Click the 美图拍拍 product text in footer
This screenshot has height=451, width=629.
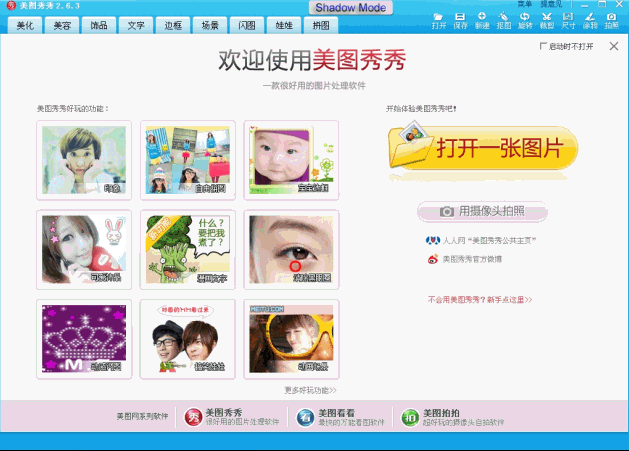(441, 412)
